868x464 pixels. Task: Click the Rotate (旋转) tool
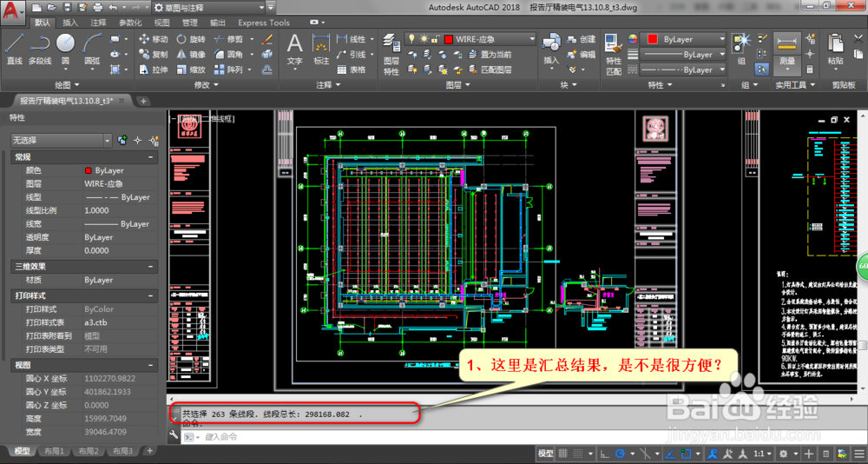tap(191, 39)
